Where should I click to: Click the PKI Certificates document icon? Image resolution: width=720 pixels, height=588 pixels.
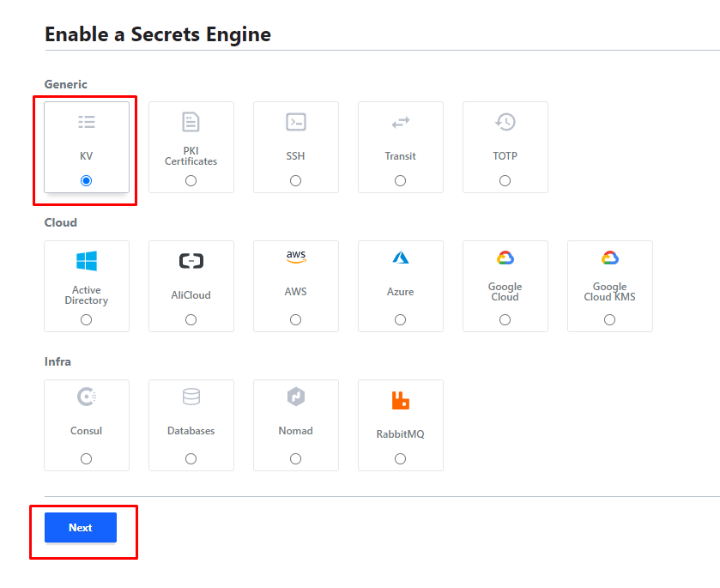pyautogui.click(x=191, y=122)
